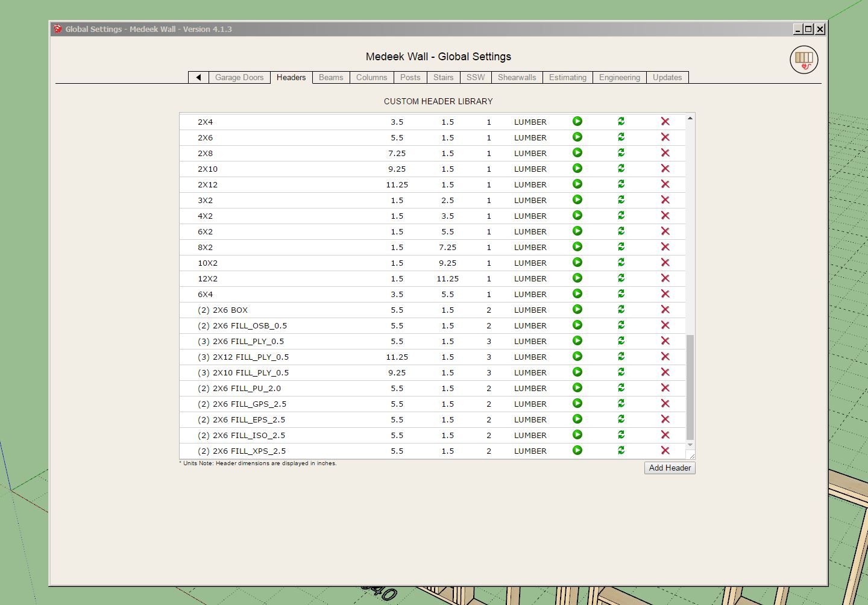Switch to the Beams tab
The width and height of the screenshot is (868, 605).
pos(331,78)
